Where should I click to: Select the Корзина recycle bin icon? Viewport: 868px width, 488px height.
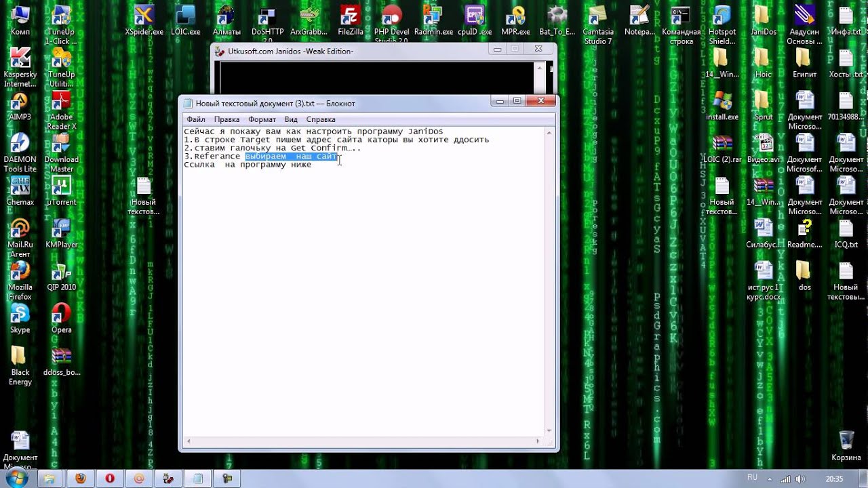point(846,445)
